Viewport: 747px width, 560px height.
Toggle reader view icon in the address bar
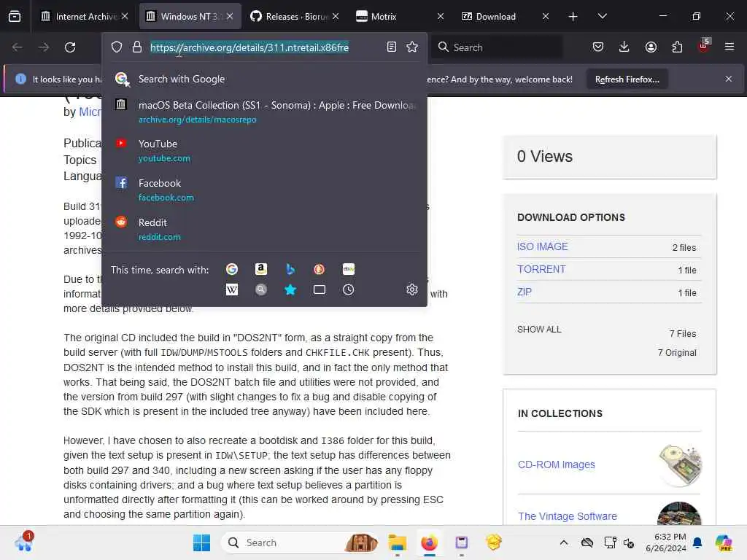click(x=392, y=47)
